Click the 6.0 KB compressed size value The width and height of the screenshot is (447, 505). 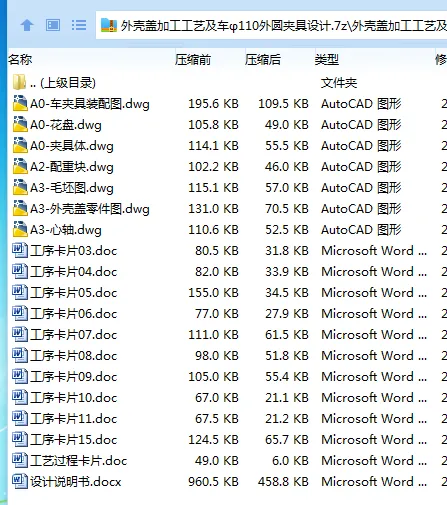pyautogui.click(x=290, y=461)
